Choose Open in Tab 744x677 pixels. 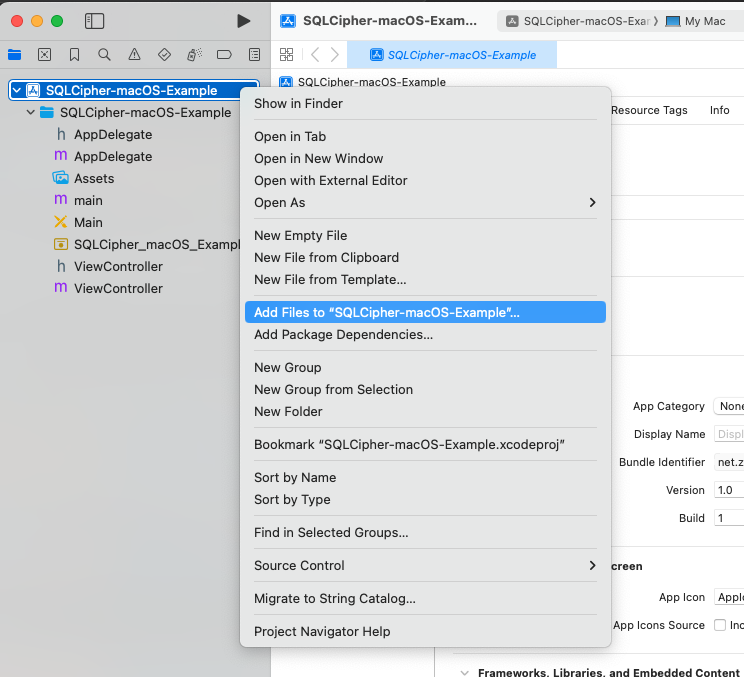click(425, 137)
